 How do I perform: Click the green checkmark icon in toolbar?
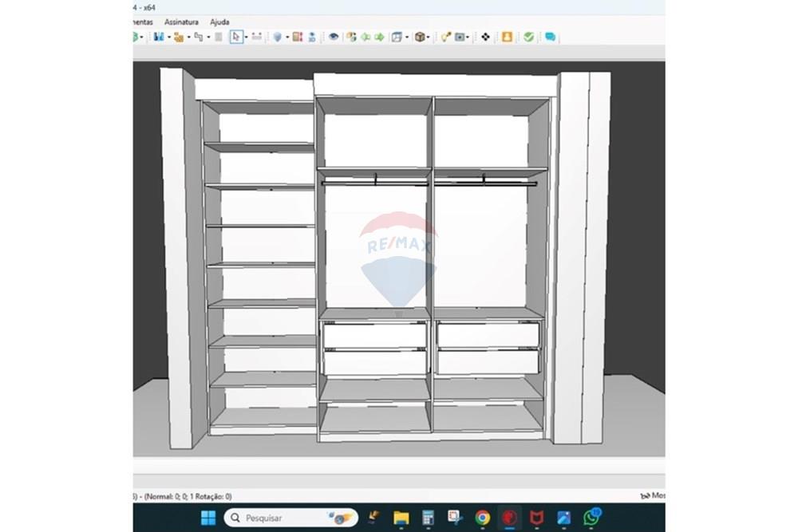point(528,37)
